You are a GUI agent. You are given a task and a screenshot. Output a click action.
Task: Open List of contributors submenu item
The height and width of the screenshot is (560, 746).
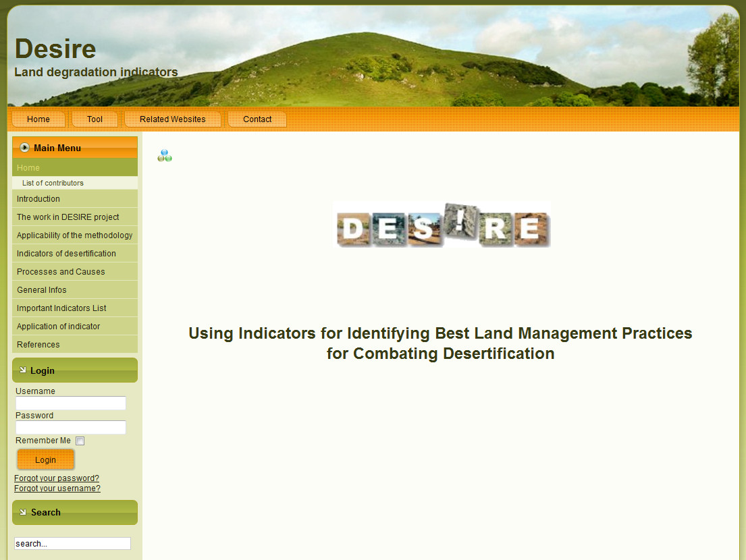pos(53,183)
